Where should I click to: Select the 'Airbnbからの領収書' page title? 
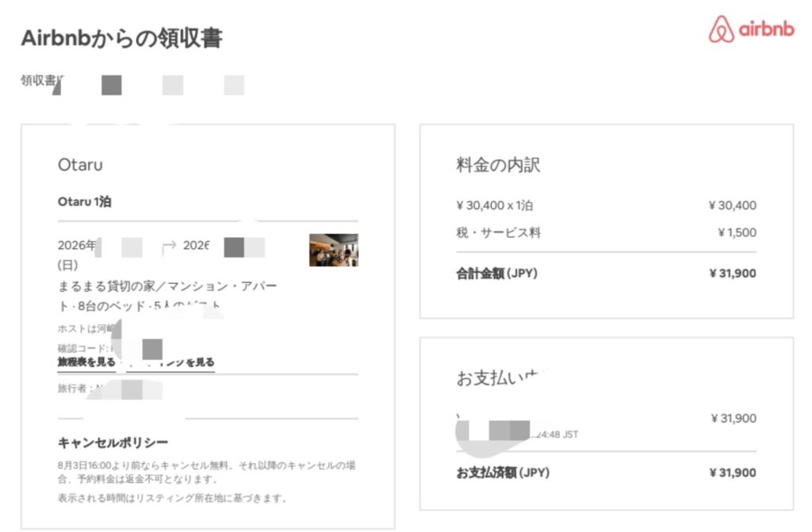pyautogui.click(x=121, y=38)
